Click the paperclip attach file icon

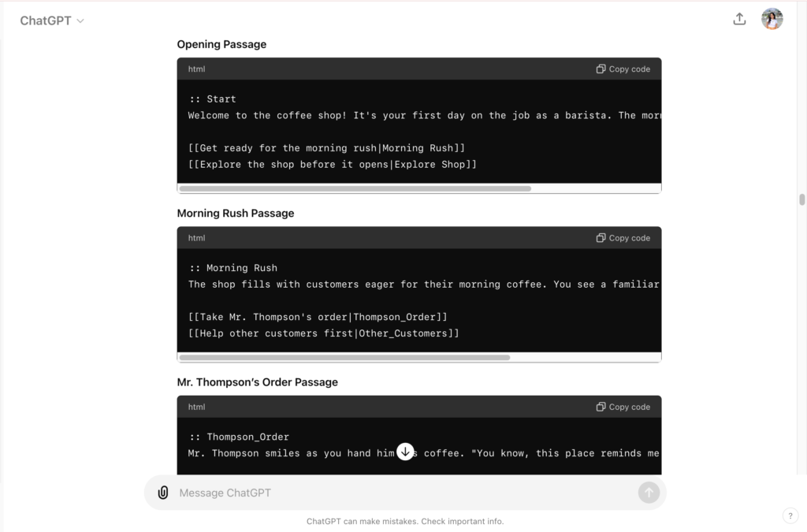tap(163, 493)
